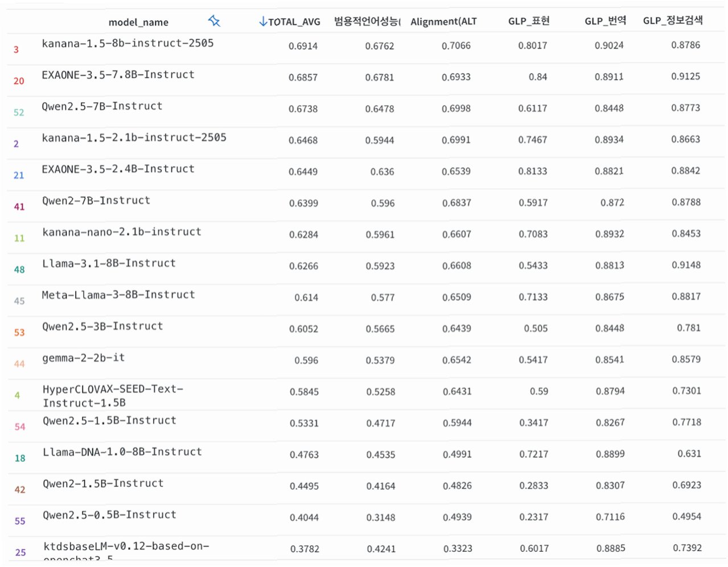This screenshot has width=728, height=567.
Task: Click row index 18 of Llama-DNA-1.0-8B-Instruct
Action: click(x=20, y=458)
